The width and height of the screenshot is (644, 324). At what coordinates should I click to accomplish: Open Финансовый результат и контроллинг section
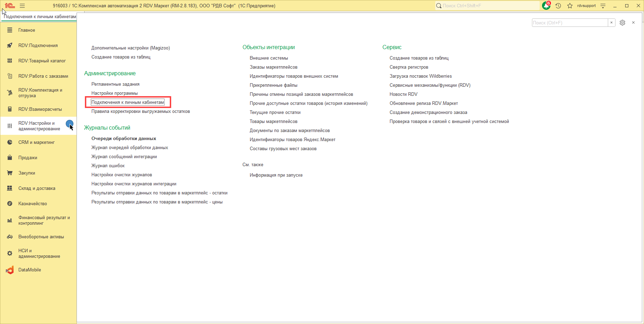(x=38, y=221)
